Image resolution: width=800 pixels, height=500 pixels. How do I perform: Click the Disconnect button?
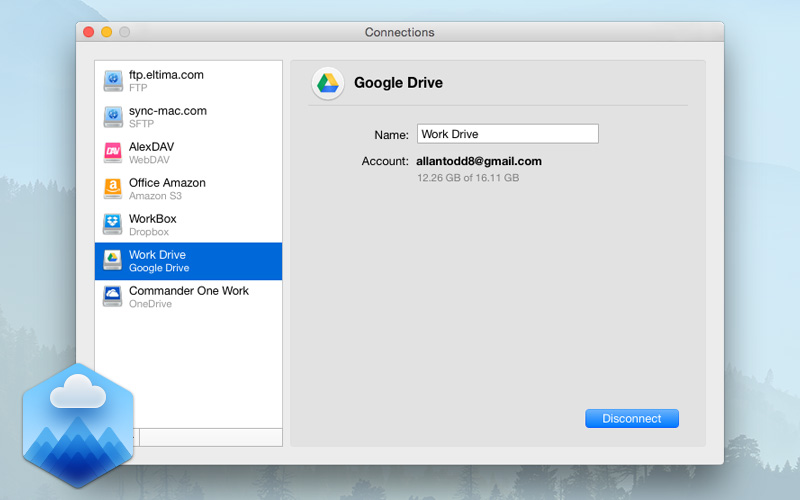click(x=632, y=418)
